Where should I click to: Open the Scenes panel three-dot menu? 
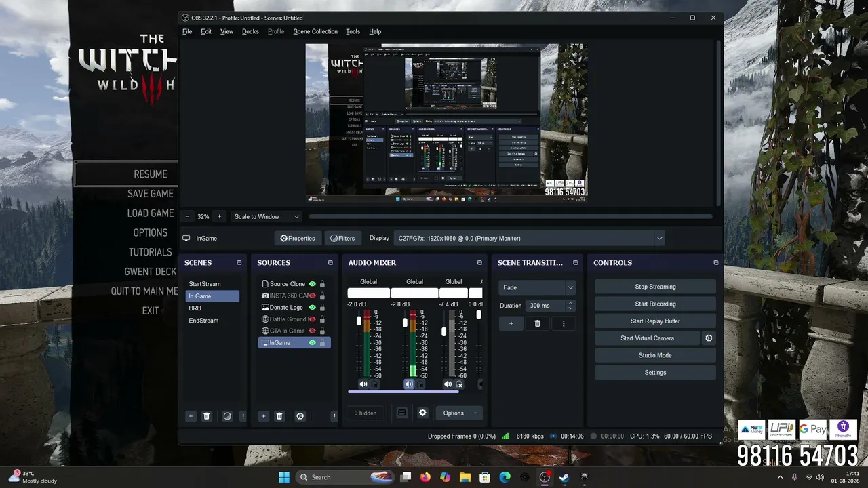point(243,416)
